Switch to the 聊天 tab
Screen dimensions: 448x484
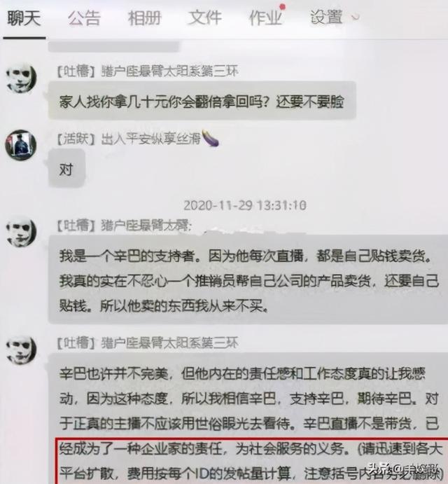point(24,18)
